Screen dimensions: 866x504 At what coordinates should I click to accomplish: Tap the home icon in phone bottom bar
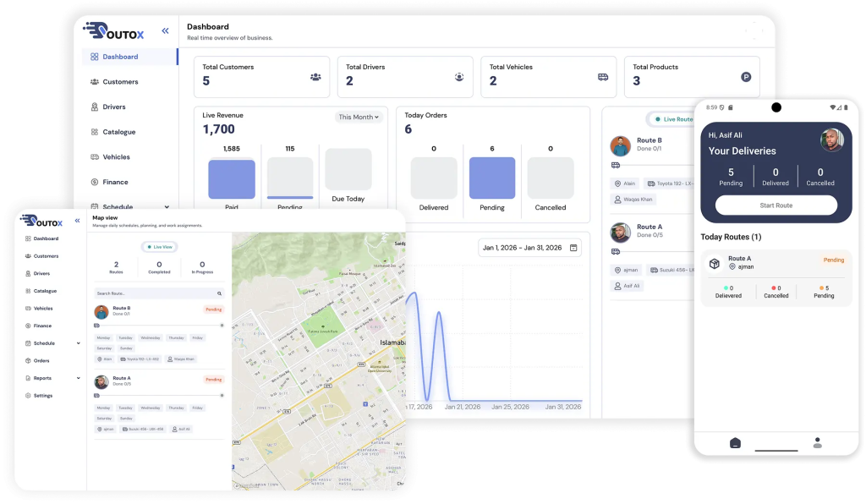point(735,442)
